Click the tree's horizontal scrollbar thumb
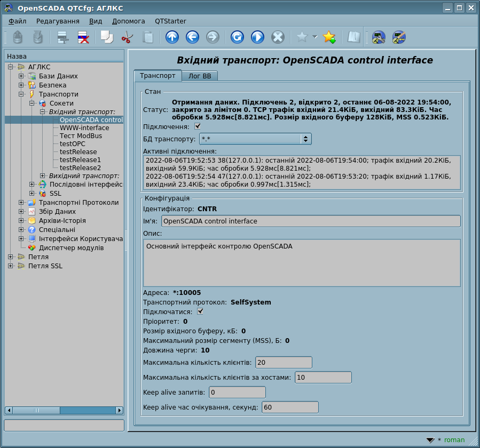480x448 pixels. pyautogui.click(x=36, y=410)
